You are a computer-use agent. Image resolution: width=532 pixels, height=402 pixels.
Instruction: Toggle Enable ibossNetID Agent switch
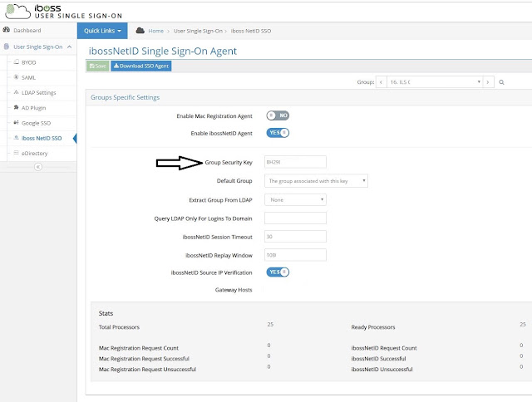tap(278, 133)
